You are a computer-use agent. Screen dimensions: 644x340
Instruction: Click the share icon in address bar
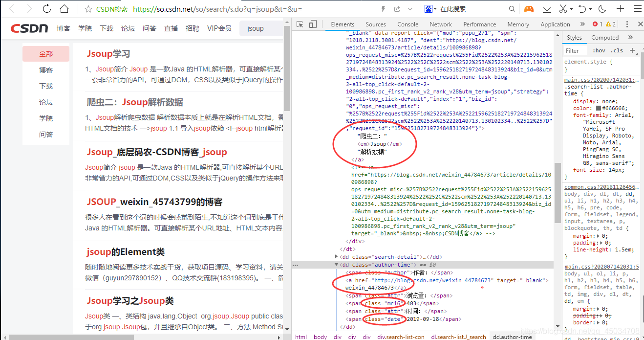tap(397, 9)
